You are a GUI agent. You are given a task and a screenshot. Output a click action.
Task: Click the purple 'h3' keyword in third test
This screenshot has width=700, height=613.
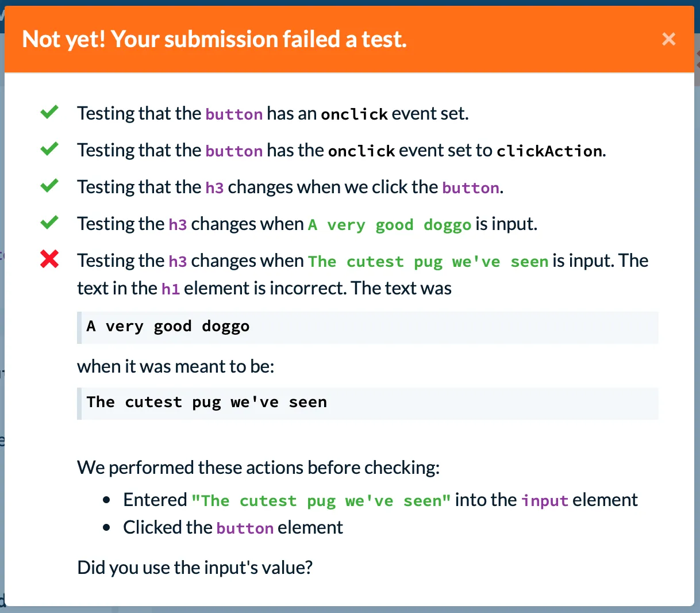[x=214, y=188]
